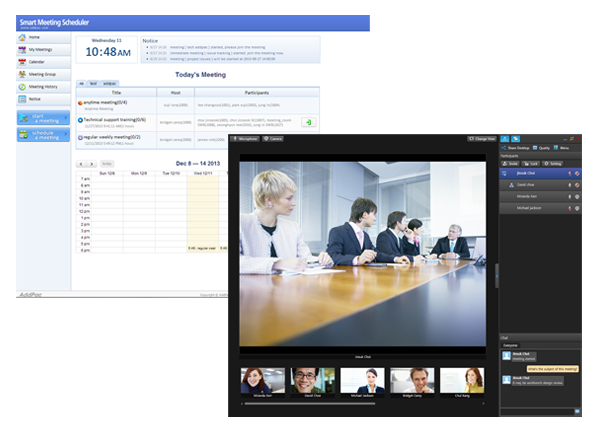This screenshot has width=602, height=438.
Task: Minimize the meeting window
Action: (565, 139)
